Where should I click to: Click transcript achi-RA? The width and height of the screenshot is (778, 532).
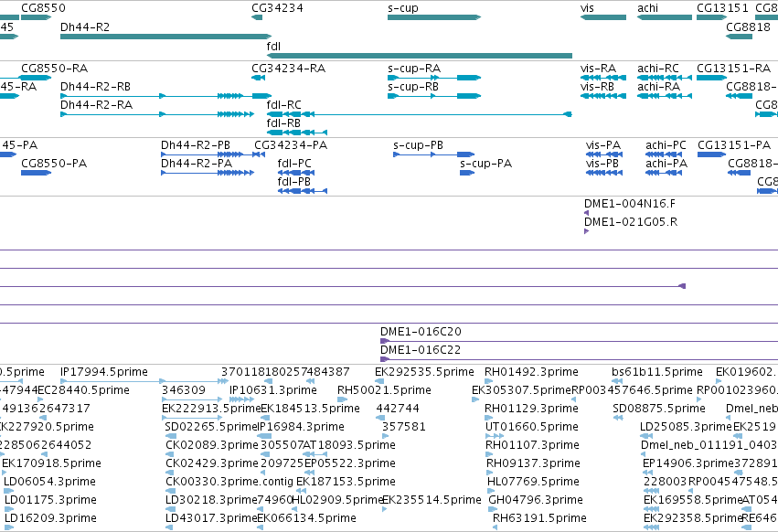click(659, 86)
